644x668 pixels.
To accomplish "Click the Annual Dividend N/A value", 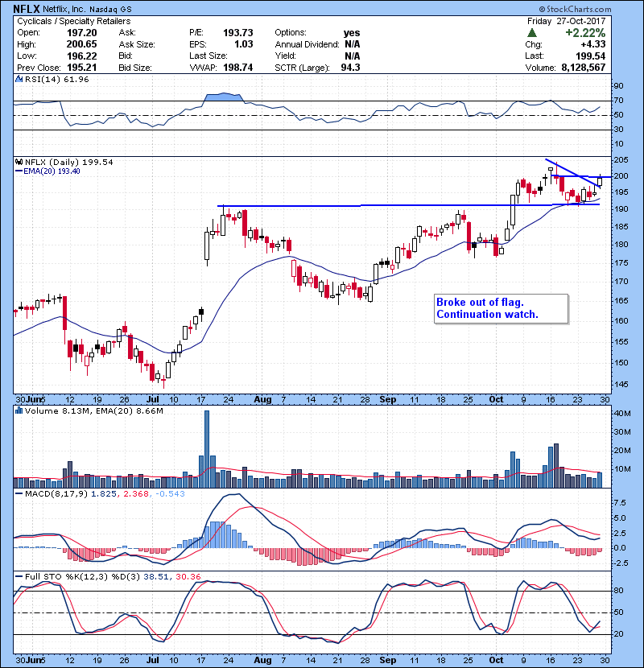I will pyautogui.click(x=353, y=44).
